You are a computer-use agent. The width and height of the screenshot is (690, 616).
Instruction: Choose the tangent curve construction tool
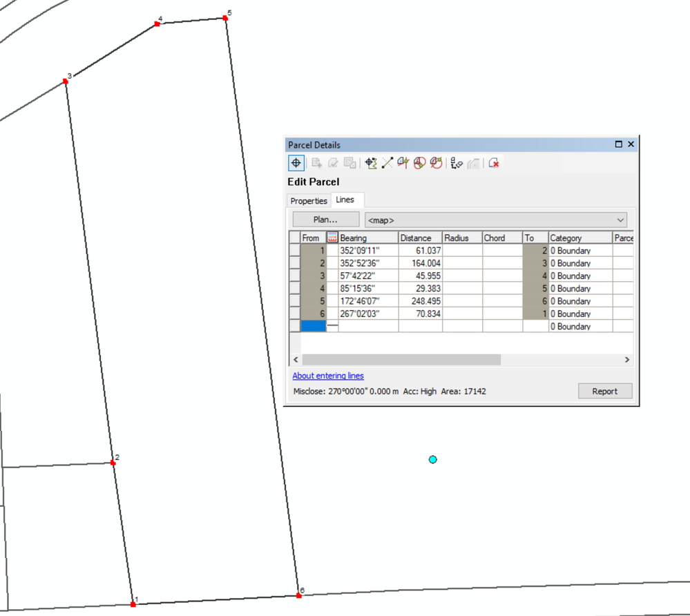403,163
